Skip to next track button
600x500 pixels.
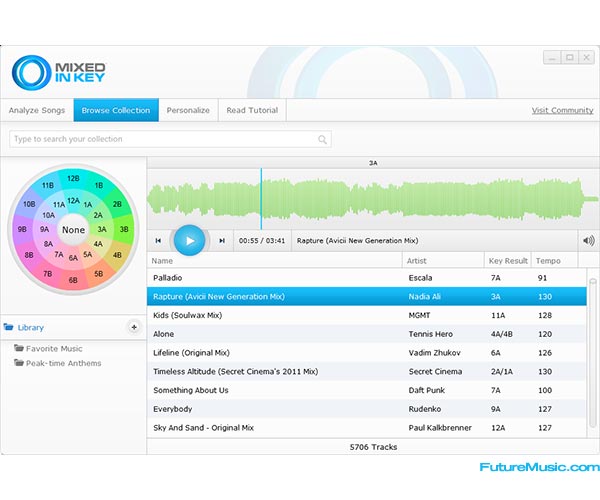(x=222, y=241)
